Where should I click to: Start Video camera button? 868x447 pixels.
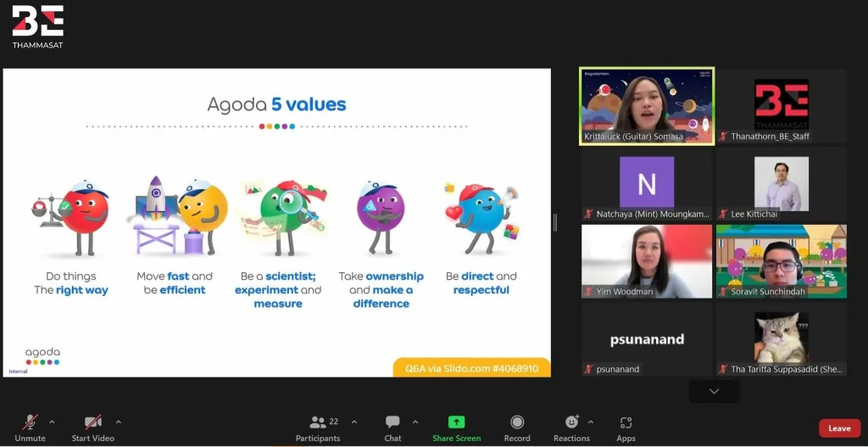click(x=93, y=428)
